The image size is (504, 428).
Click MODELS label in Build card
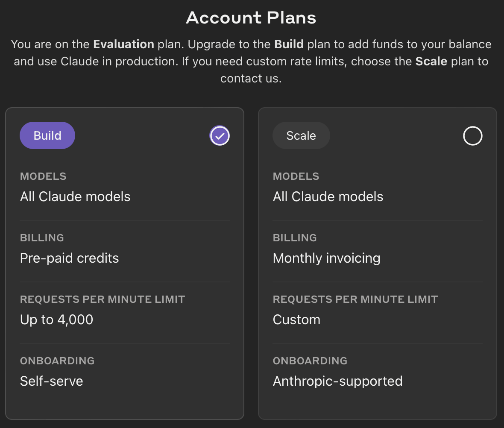tap(43, 176)
